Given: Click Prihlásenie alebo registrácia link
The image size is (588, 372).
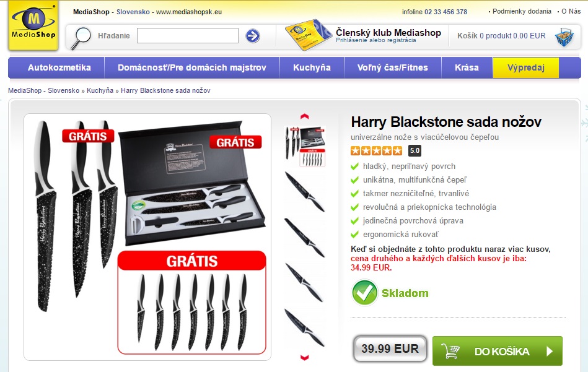Looking at the screenshot, I should click(x=375, y=40).
